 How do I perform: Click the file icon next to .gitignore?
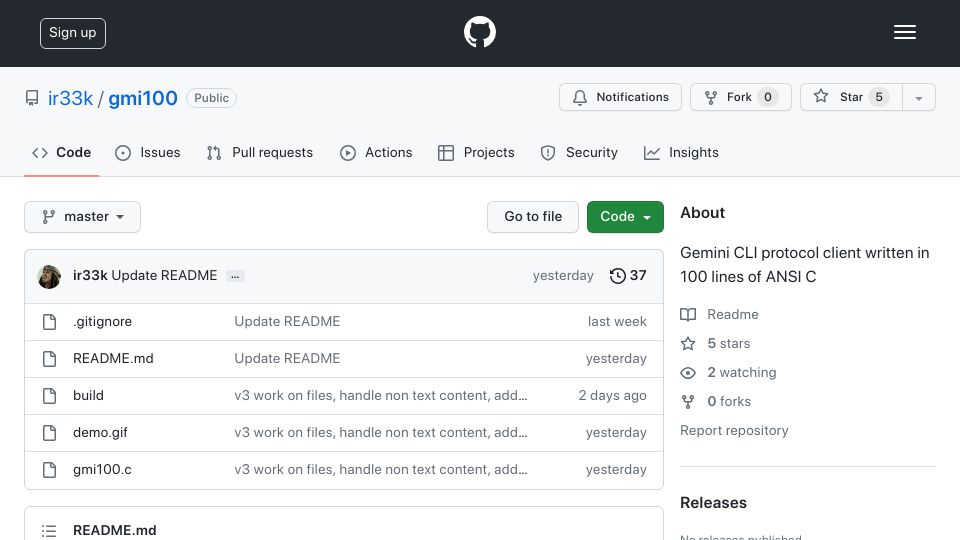click(50, 322)
